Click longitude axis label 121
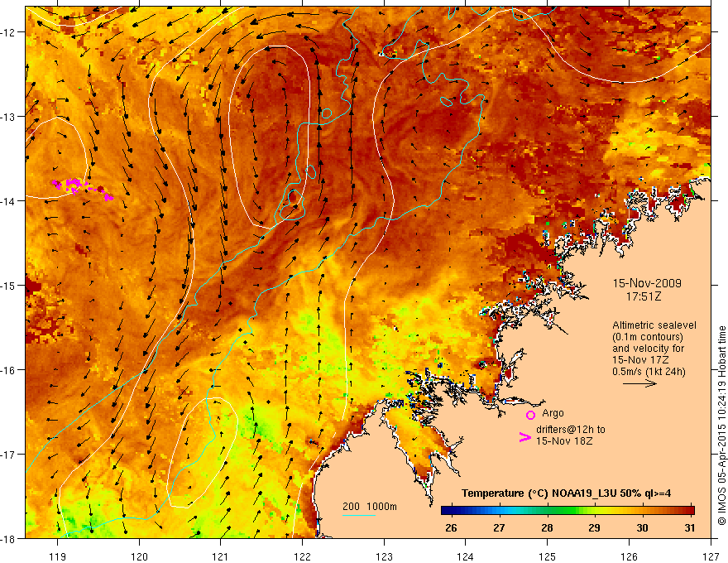The height and width of the screenshot is (563, 728). point(221,557)
